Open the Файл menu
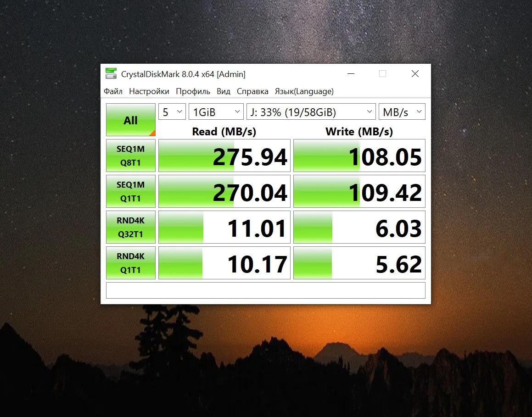 tap(113, 91)
